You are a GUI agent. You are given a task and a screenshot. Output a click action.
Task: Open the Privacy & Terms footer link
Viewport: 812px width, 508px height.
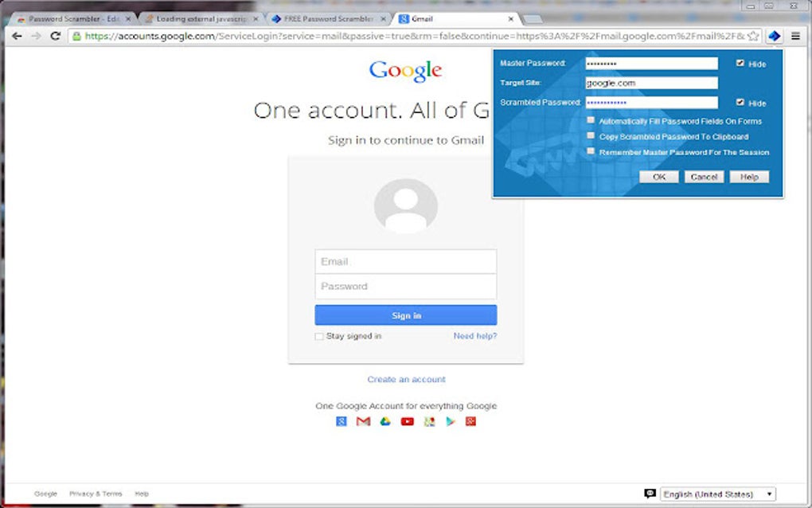pyautogui.click(x=96, y=494)
